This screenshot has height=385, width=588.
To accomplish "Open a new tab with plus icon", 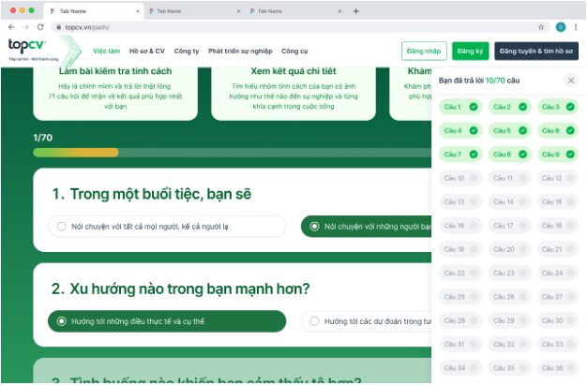I will click(x=355, y=11).
